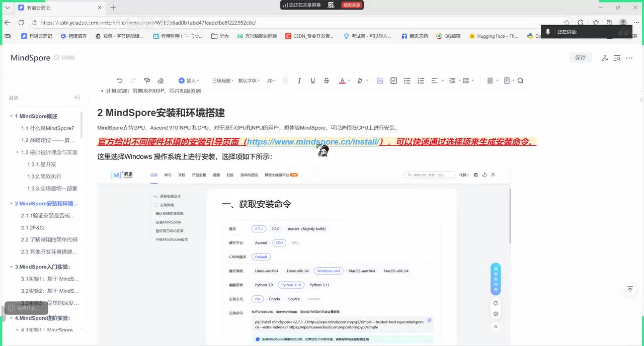Clear formatting with the eraser icon
This screenshot has height=346, width=644.
pos(160,80)
